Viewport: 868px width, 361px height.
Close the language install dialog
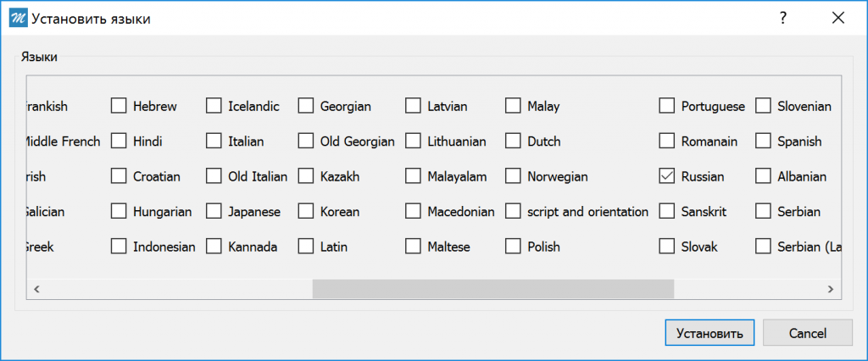click(837, 18)
